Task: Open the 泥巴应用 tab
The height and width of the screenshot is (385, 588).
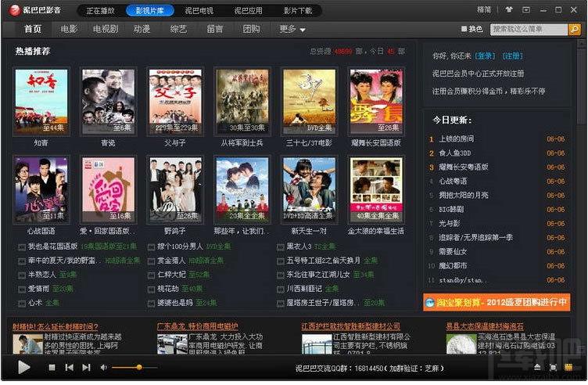Action: (248, 10)
